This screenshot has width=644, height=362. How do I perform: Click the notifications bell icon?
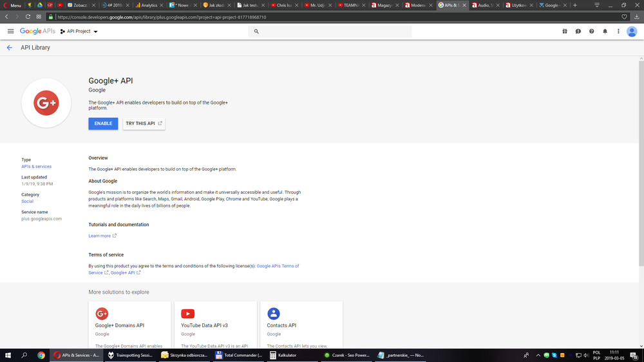tap(605, 31)
